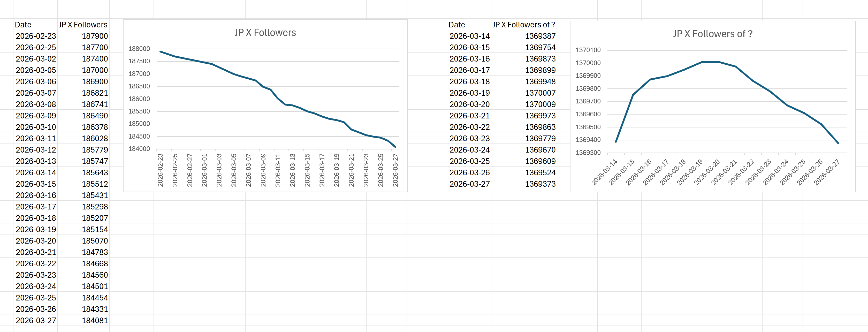Click the 184000 axis label in left chart

pyautogui.click(x=139, y=149)
